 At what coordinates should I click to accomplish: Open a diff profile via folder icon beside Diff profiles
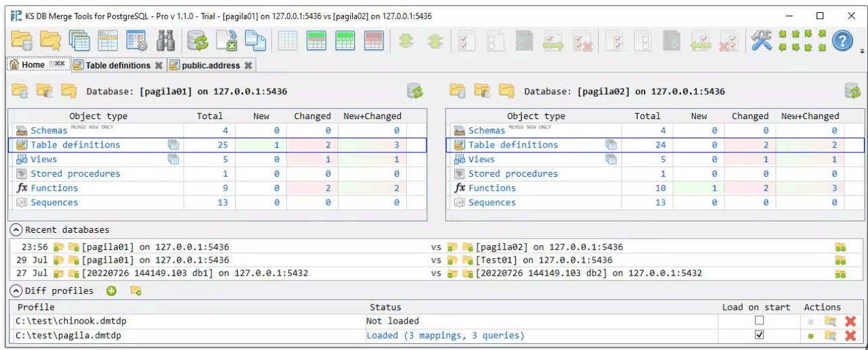[136, 290]
